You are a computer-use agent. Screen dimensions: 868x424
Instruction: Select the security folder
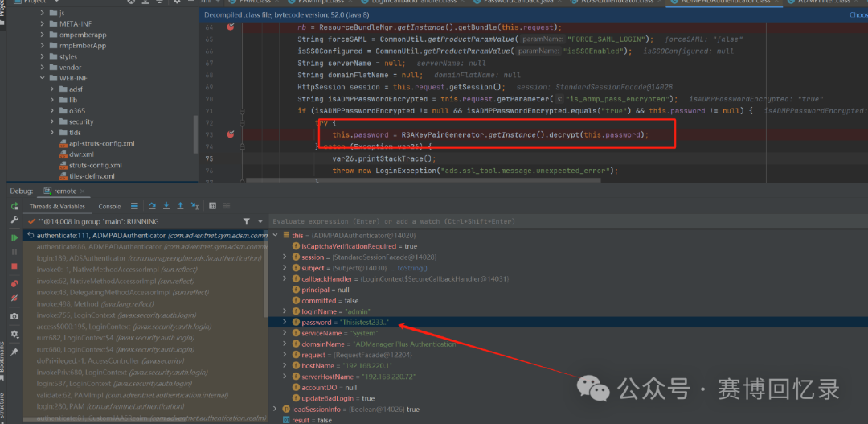(x=81, y=121)
